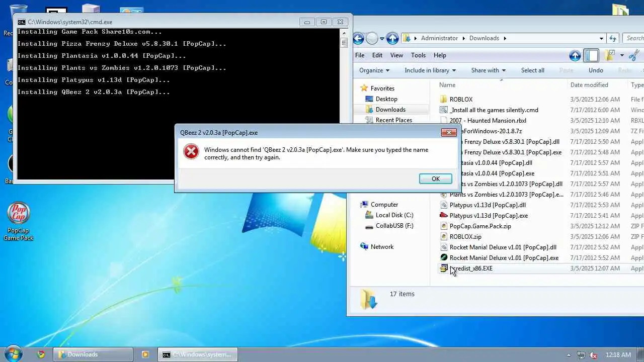The height and width of the screenshot is (362, 644).
Task: Sort by the Date modified column header
Action: pyautogui.click(x=589, y=85)
